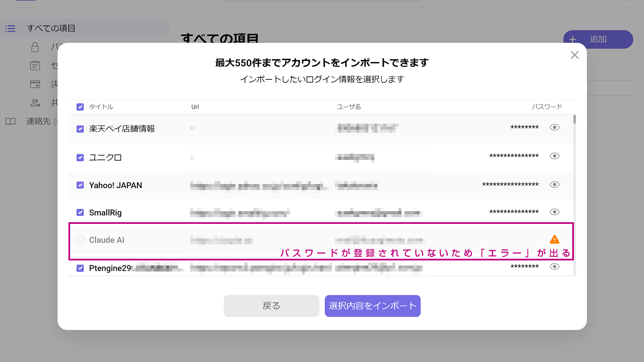
Task: Click the Ptengine29 title text
Action: coord(110,268)
